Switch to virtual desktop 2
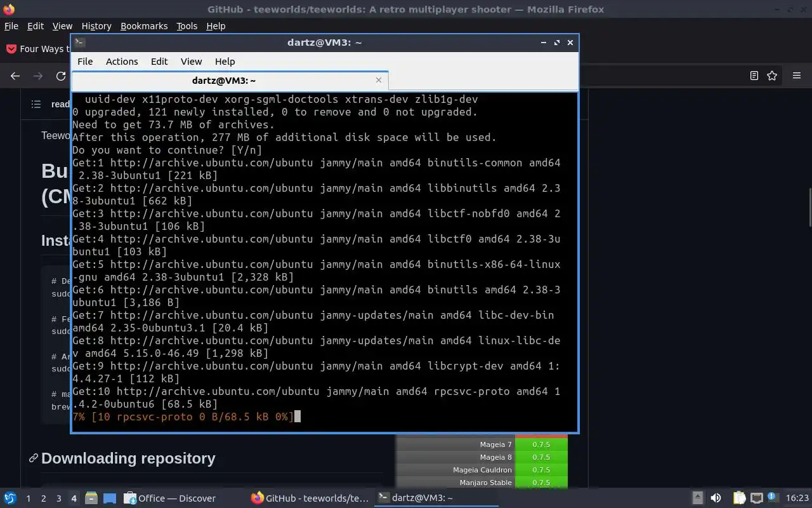The image size is (812, 508). point(43,498)
